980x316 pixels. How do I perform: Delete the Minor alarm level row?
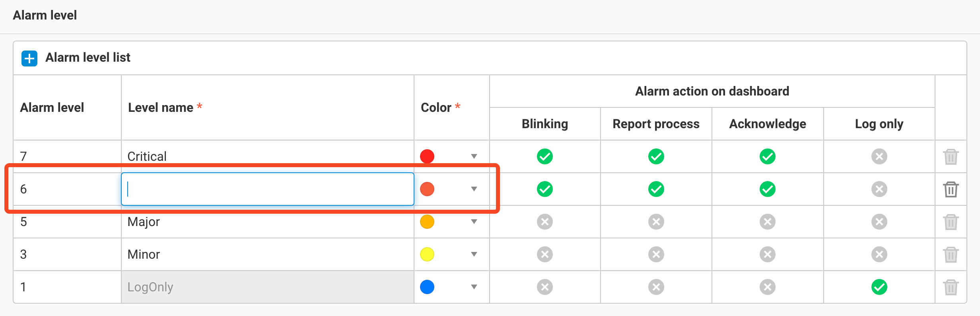click(x=951, y=254)
